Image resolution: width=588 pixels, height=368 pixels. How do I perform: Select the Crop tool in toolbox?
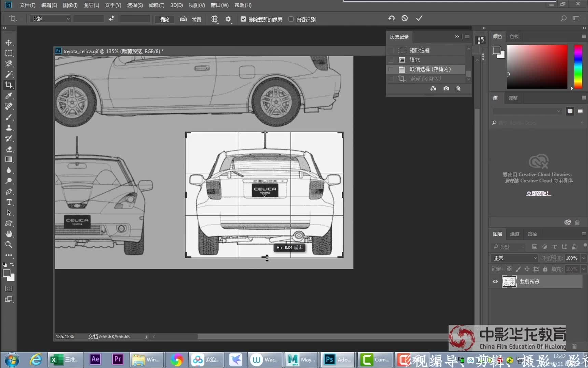point(9,85)
